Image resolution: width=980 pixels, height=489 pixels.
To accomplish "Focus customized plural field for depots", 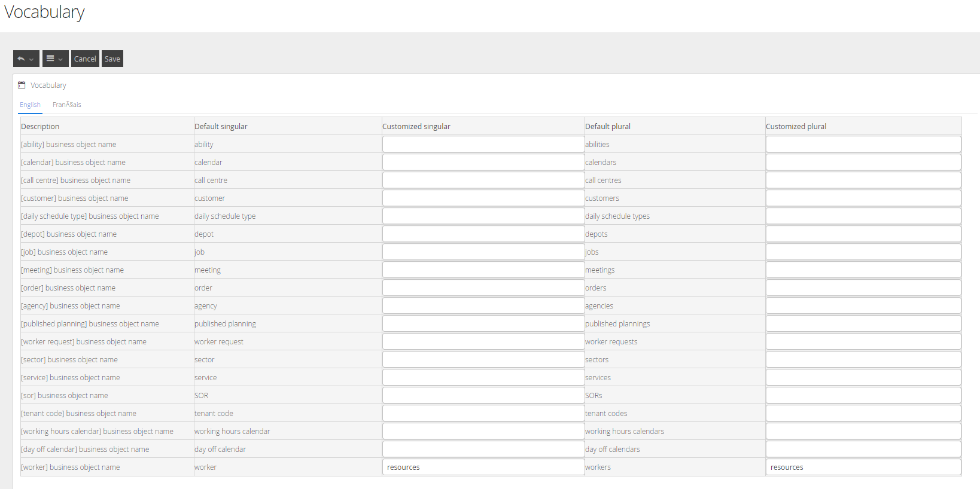I will point(863,234).
